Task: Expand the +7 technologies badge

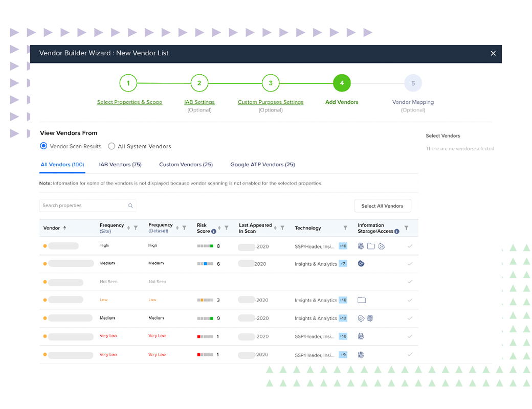Action: pyautogui.click(x=343, y=263)
